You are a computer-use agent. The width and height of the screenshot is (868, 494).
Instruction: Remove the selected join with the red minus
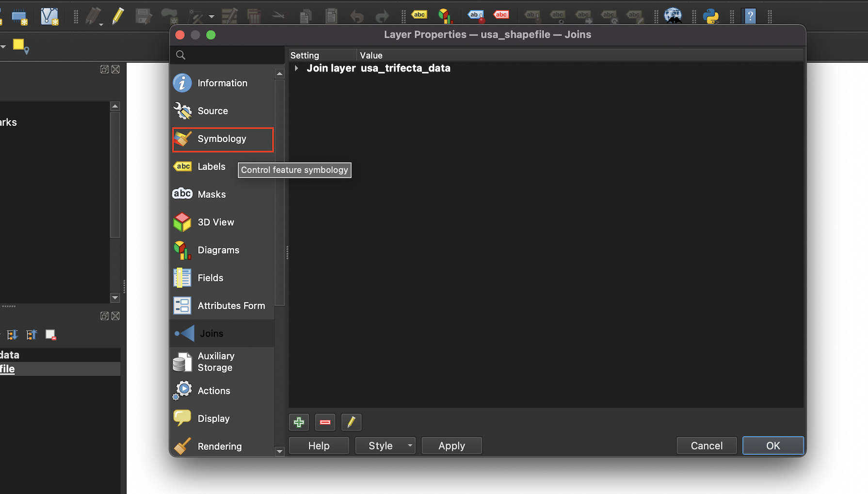click(325, 422)
